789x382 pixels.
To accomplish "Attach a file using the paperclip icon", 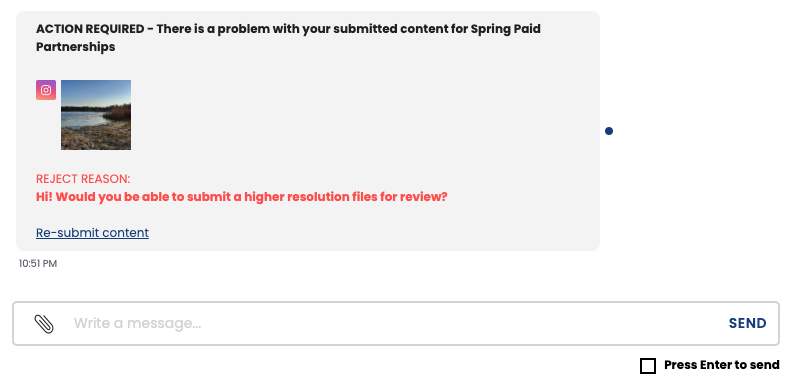I will (44, 324).
